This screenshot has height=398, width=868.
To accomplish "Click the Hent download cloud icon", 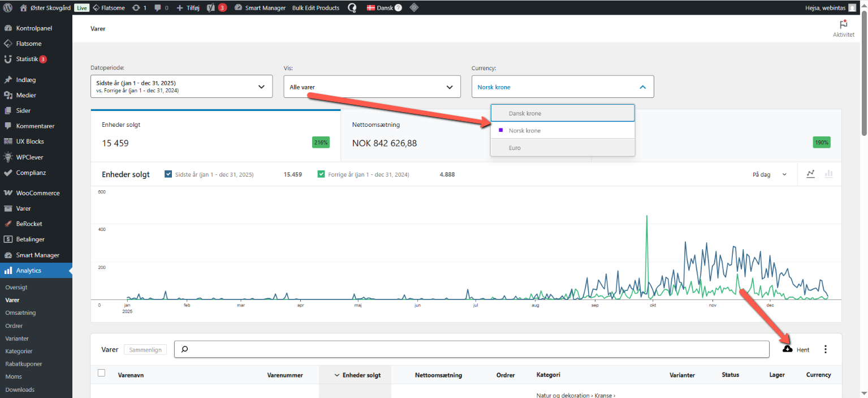I will point(788,349).
